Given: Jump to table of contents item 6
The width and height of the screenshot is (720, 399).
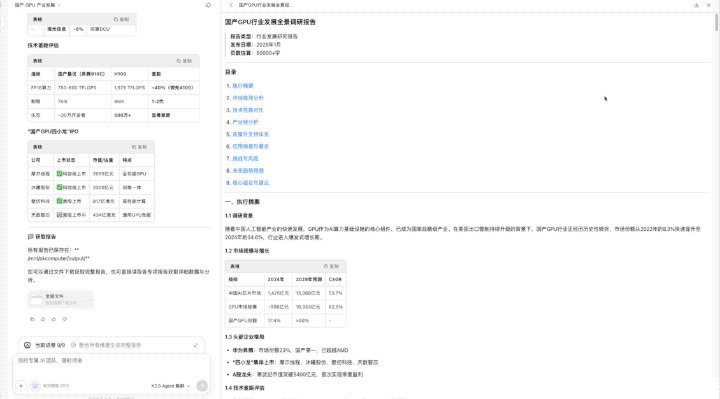Looking at the screenshot, I should 250,146.
